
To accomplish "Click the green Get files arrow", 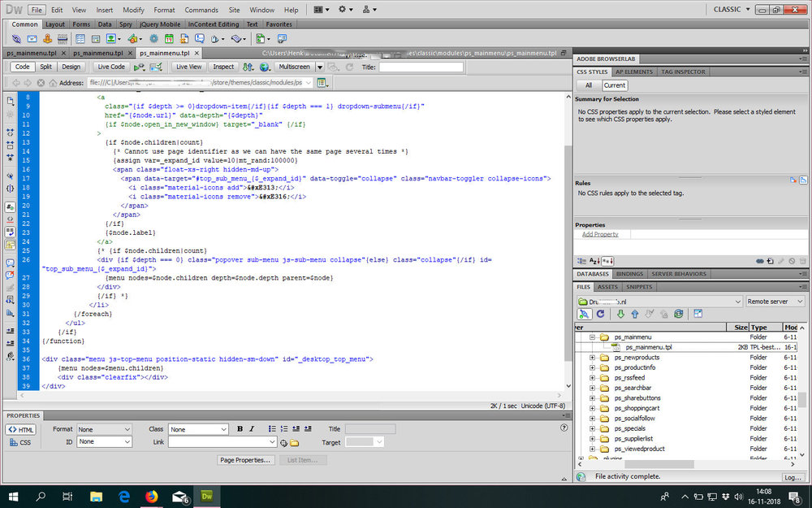I will pyautogui.click(x=620, y=314).
